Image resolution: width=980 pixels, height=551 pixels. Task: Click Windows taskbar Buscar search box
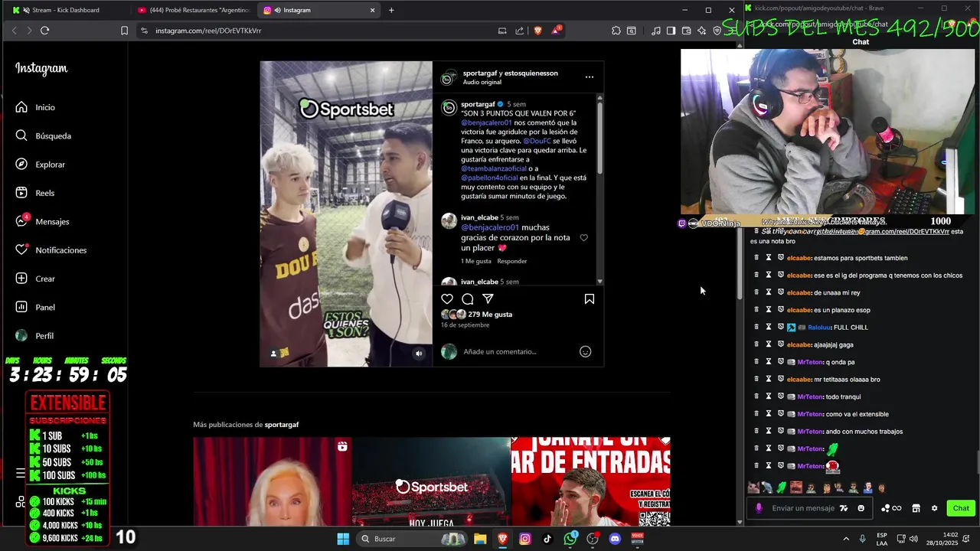tap(410, 539)
